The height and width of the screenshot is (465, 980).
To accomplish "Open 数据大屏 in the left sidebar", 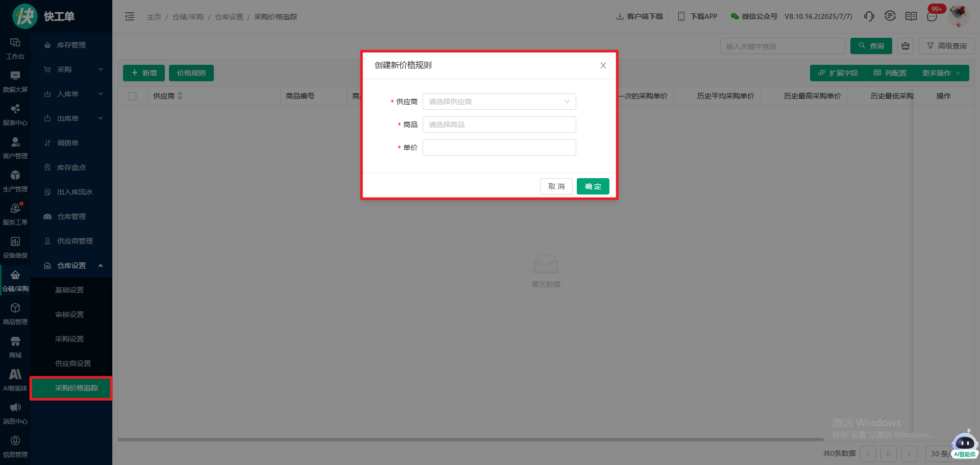I will [15, 82].
